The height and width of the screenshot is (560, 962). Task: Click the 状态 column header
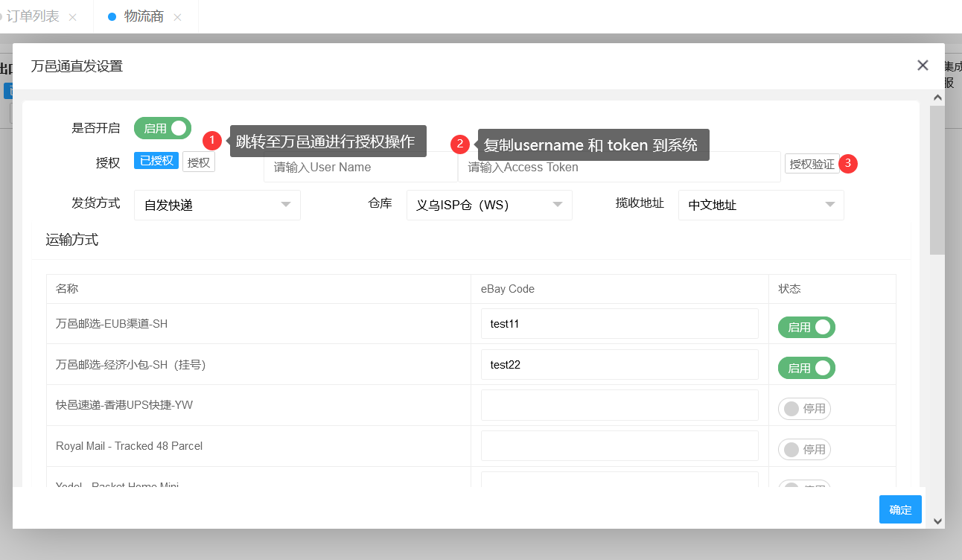[x=790, y=289]
